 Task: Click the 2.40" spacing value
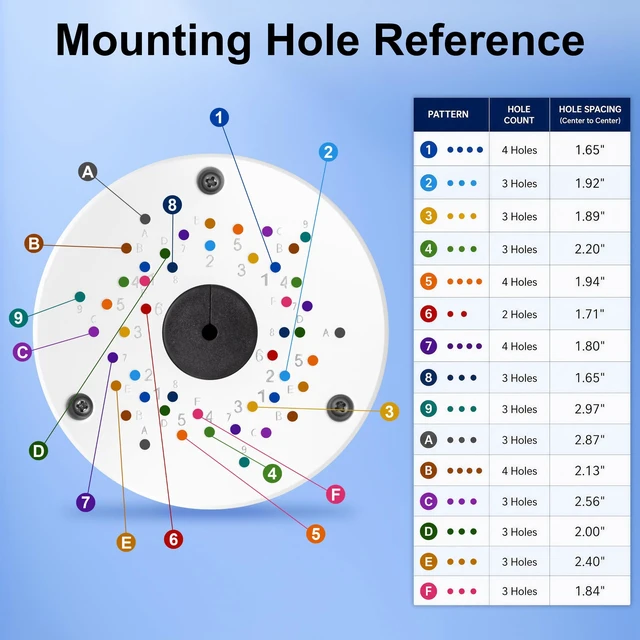(590, 562)
